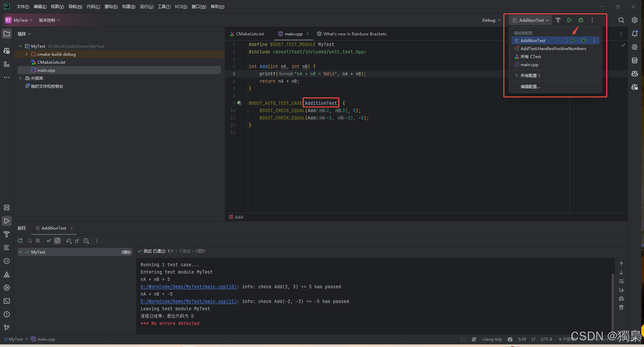Collapse the AdditionTest run configuration dropdown
644x347 pixels.
tap(530, 20)
